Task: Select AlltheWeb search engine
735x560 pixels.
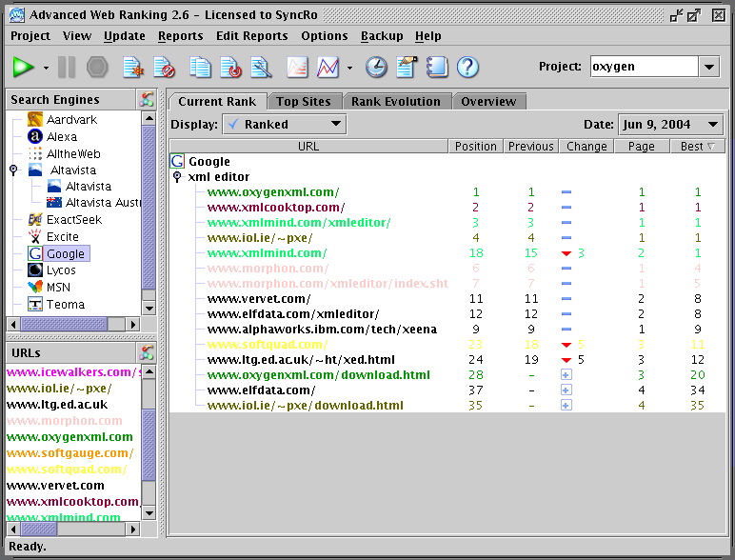Action: click(x=64, y=154)
